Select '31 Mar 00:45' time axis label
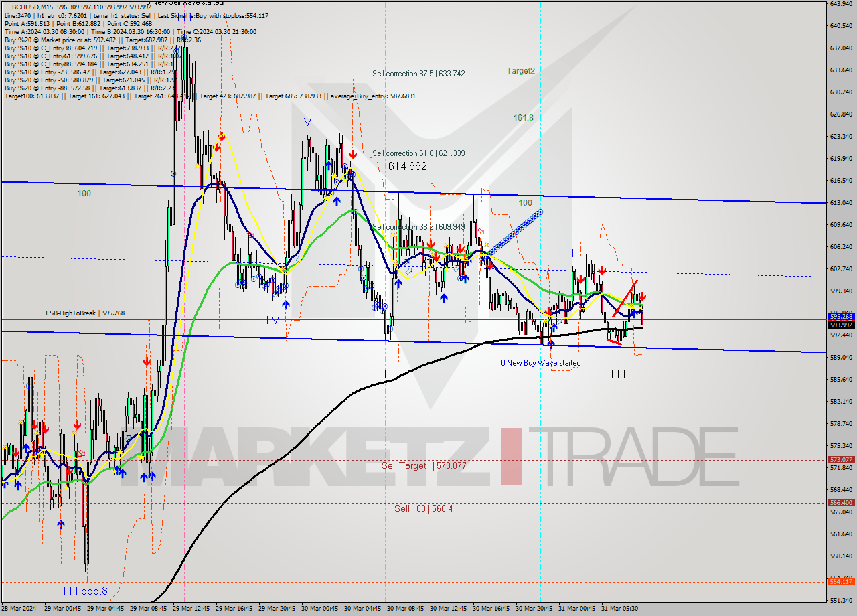This screenshot has width=857, height=616. [x=577, y=609]
